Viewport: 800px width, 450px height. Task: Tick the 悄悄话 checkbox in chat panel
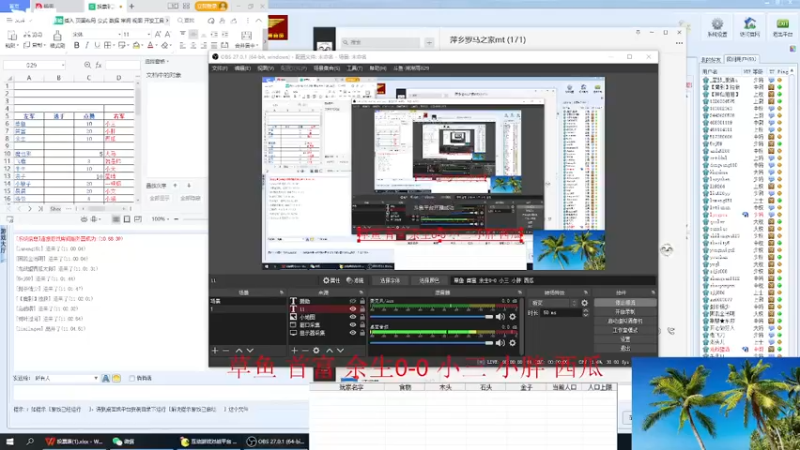click(x=132, y=378)
